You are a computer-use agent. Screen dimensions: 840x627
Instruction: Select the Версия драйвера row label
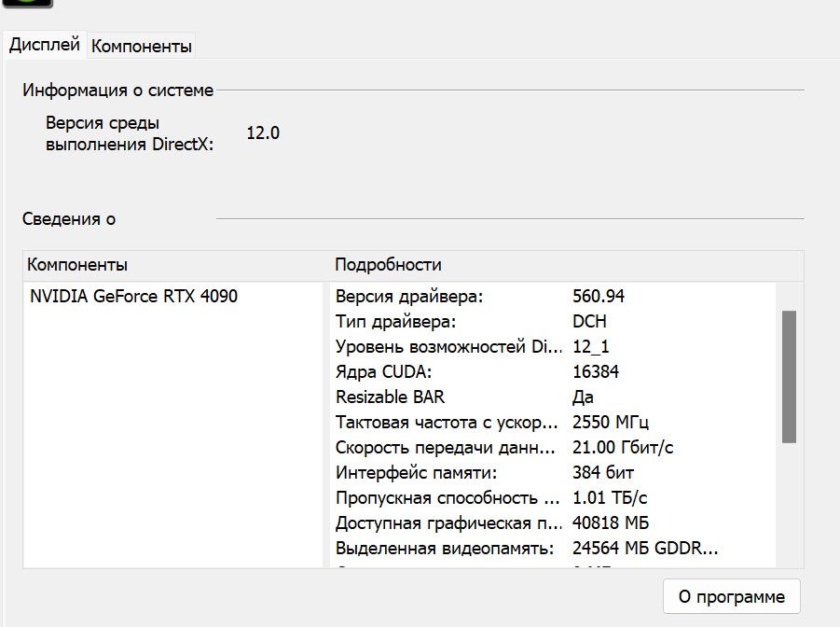click(409, 296)
